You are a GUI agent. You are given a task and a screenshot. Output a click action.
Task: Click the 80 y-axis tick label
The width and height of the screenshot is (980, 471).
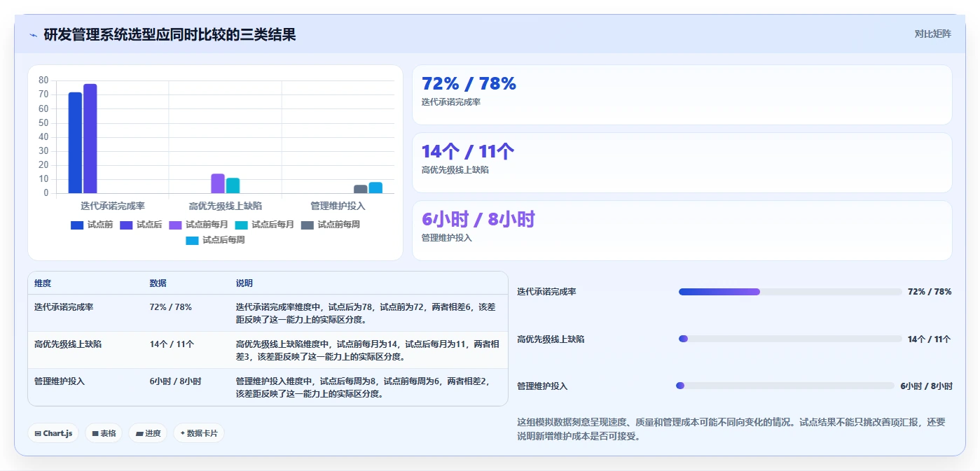click(x=43, y=80)
